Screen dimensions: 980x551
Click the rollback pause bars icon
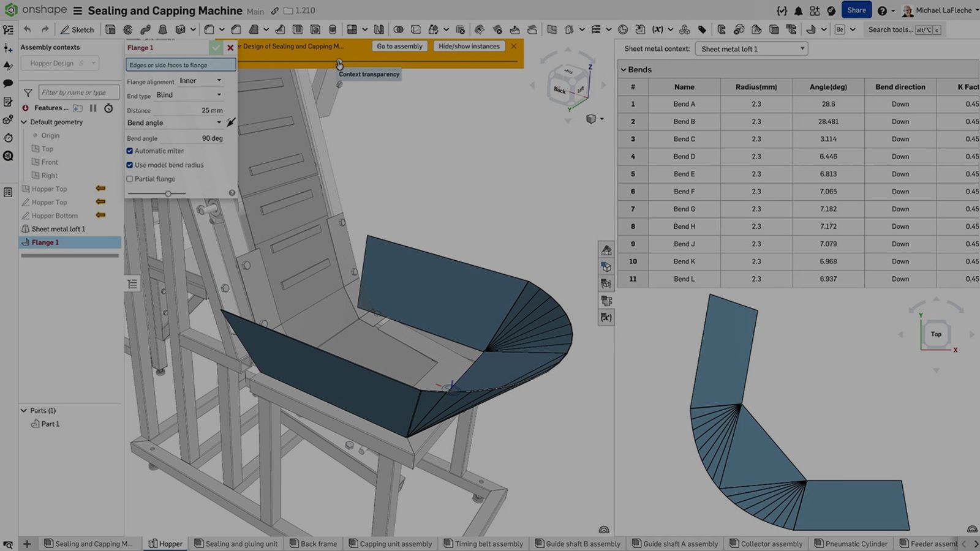pyautogui.click(x=93, y=108)
